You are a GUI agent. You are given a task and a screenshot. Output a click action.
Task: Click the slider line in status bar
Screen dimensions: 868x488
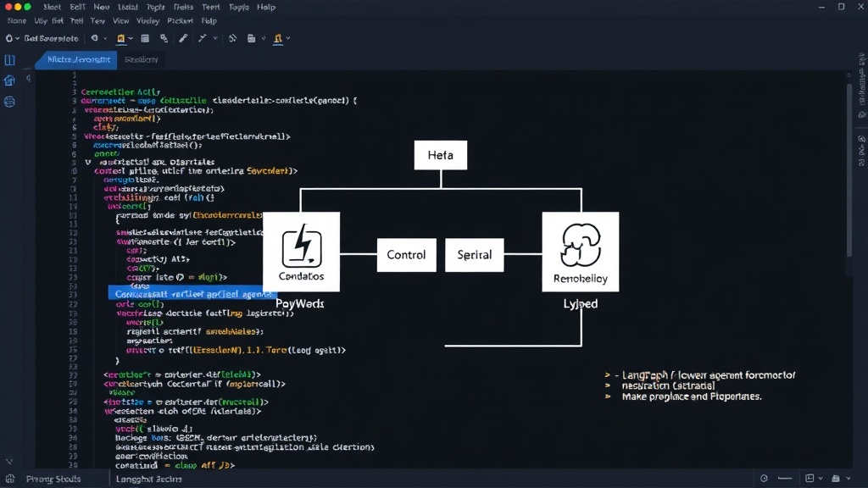point(785,479)
